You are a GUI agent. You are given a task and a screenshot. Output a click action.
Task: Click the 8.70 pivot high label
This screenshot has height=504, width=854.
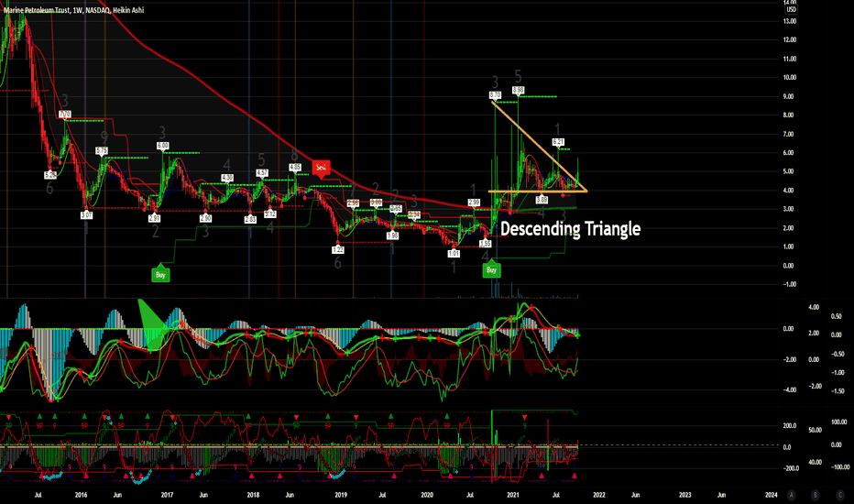495,94
